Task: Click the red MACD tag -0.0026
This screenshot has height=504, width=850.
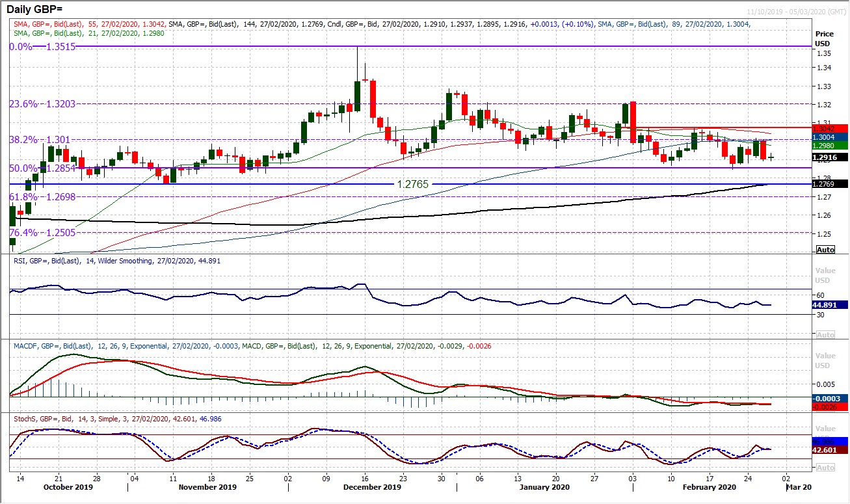Action: [x=830, y=406]
